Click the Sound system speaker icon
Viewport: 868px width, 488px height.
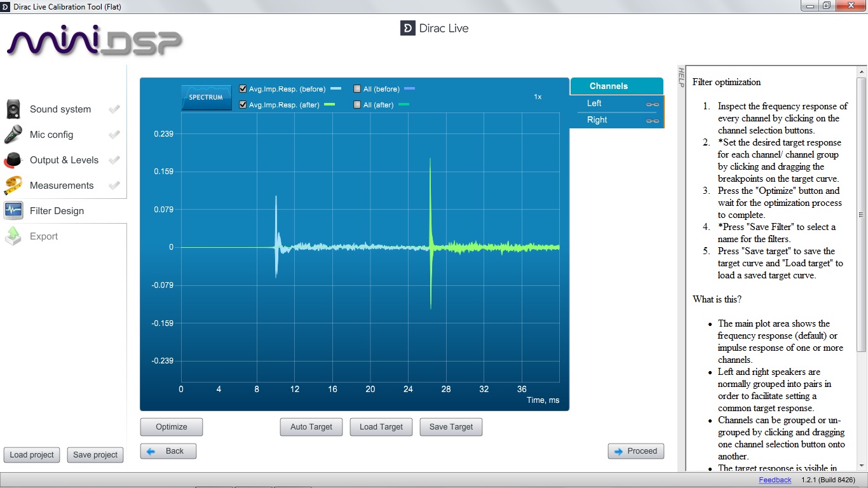click(13, 109)
